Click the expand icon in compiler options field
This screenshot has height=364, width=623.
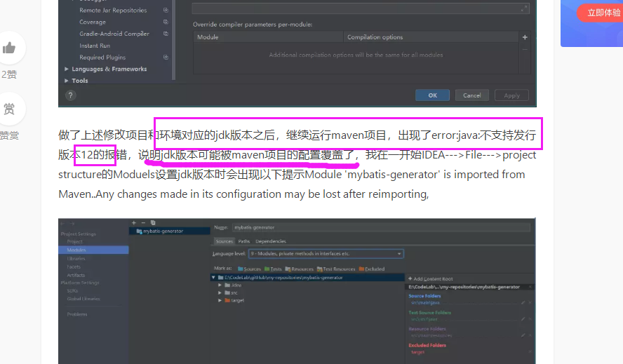point(523,8)
